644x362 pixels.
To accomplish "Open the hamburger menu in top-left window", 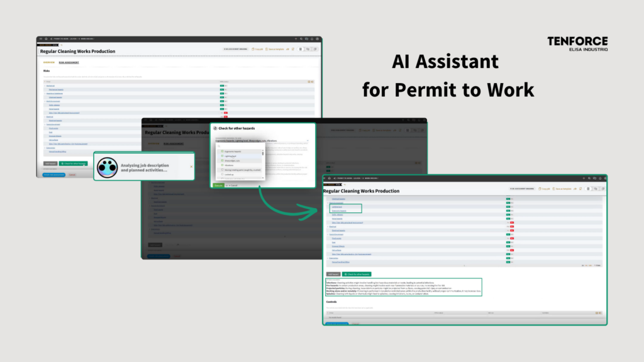I will (41, 39).
